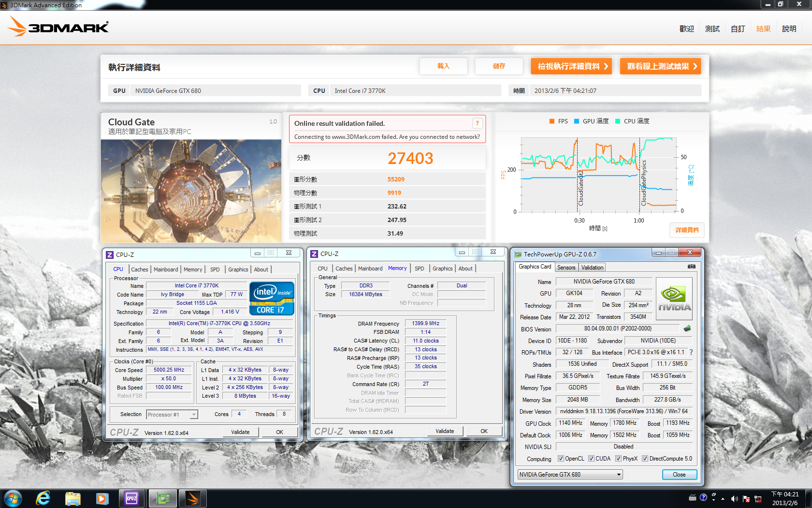This screenshot has height=508, width=812.
Task: Click the graphics score 55209
Action: 396,179
